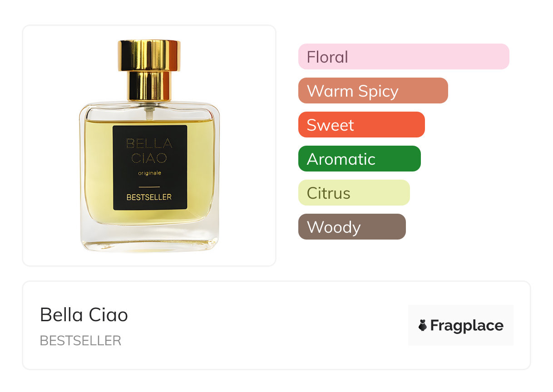
Task: Select the Warm Spicy accord bar
Action: click(373, 91)
